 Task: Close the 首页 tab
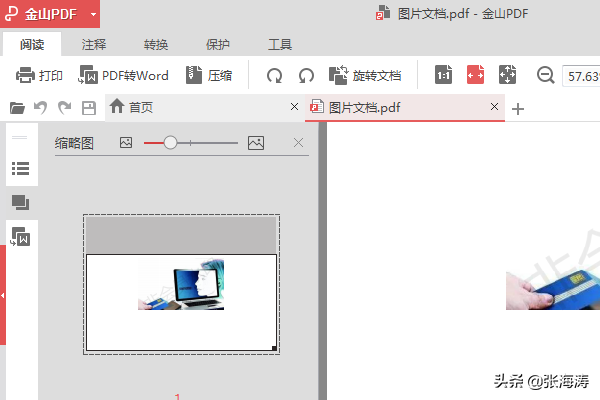(294, 106)
